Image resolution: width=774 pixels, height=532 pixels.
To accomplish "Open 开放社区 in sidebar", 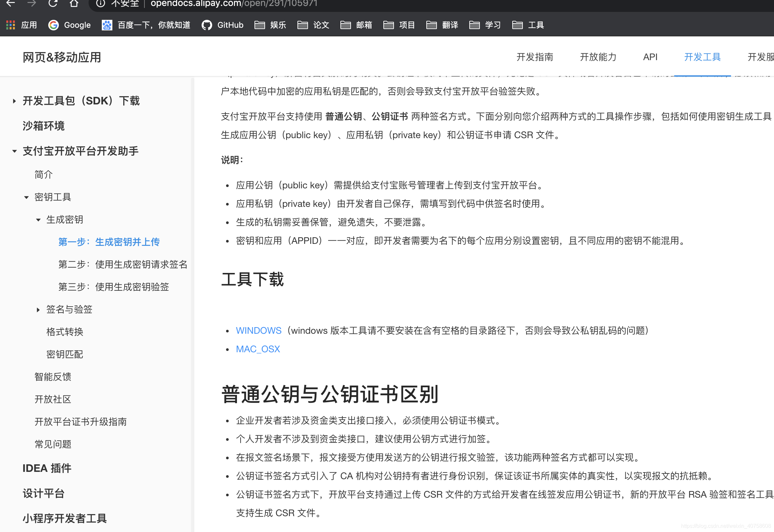I will click(53, 399).
